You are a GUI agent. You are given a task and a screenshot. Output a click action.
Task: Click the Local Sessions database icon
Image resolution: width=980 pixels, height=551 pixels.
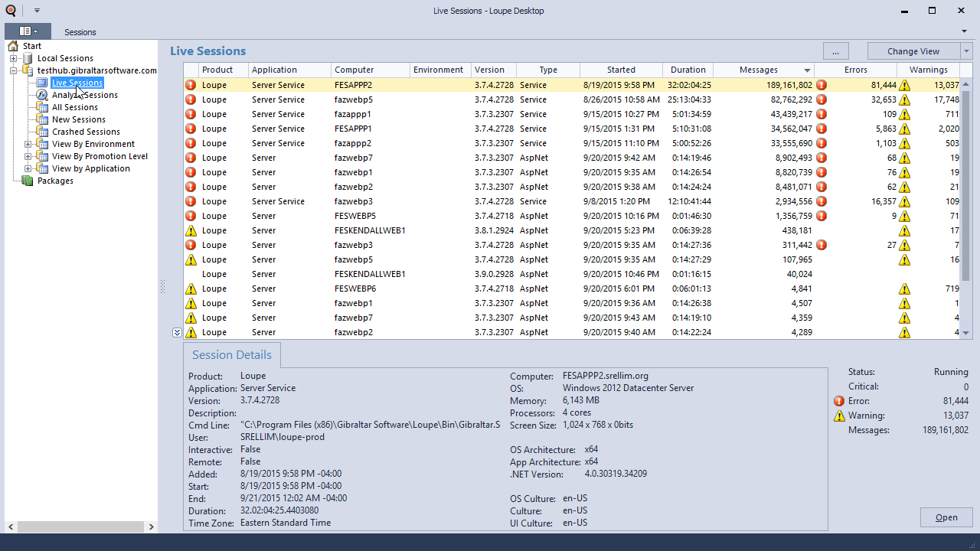28,58
